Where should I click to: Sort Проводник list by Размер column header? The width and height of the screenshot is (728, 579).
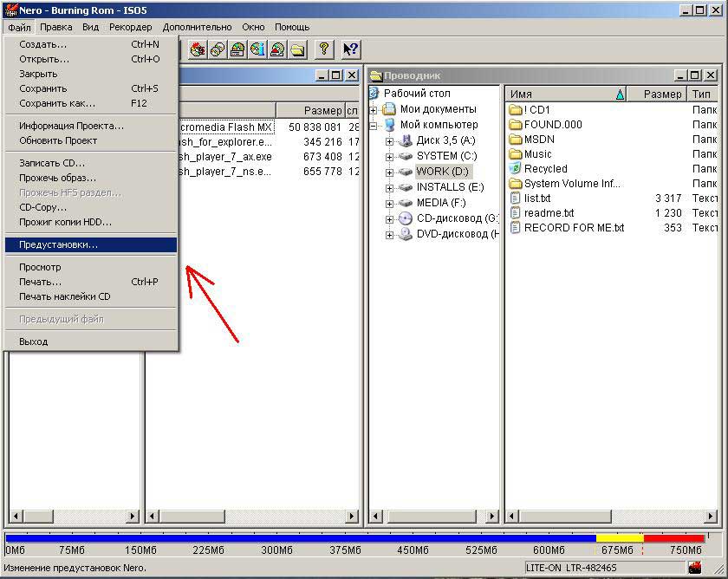coord(657,94)
